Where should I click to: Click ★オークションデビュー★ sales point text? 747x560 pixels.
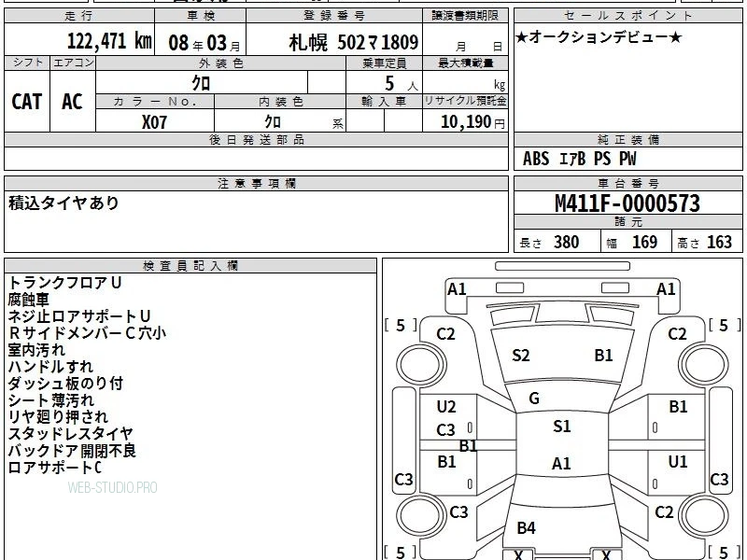click(x=599, y=37)
